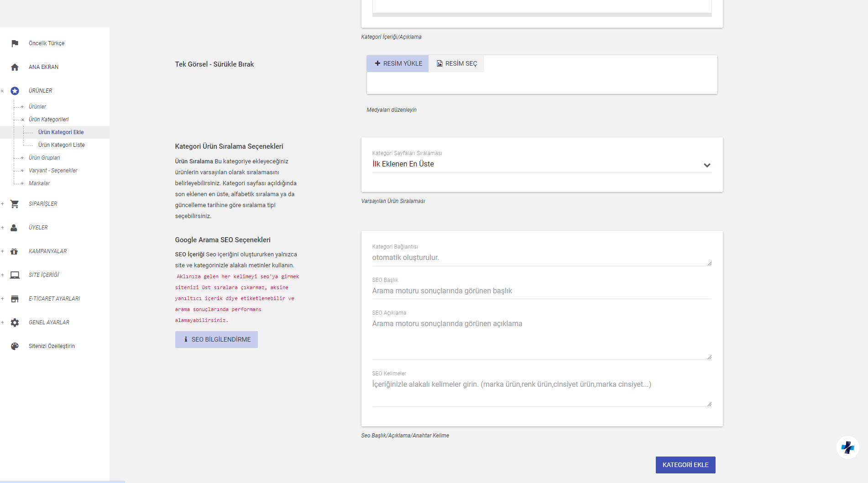Click the gear icon for Genel Ayarlar
This screenshot has width=868, height=483.
pyautogui.click(x=15, y=322)
